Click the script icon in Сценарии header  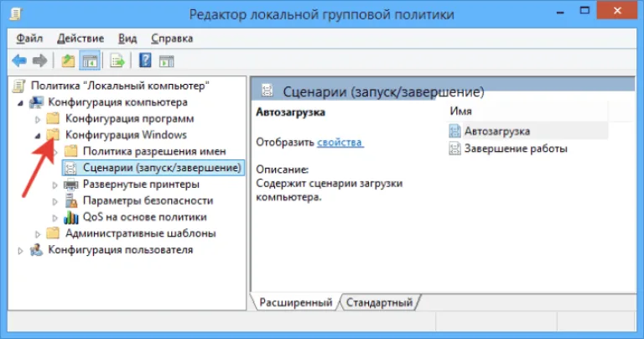point(267,91)
